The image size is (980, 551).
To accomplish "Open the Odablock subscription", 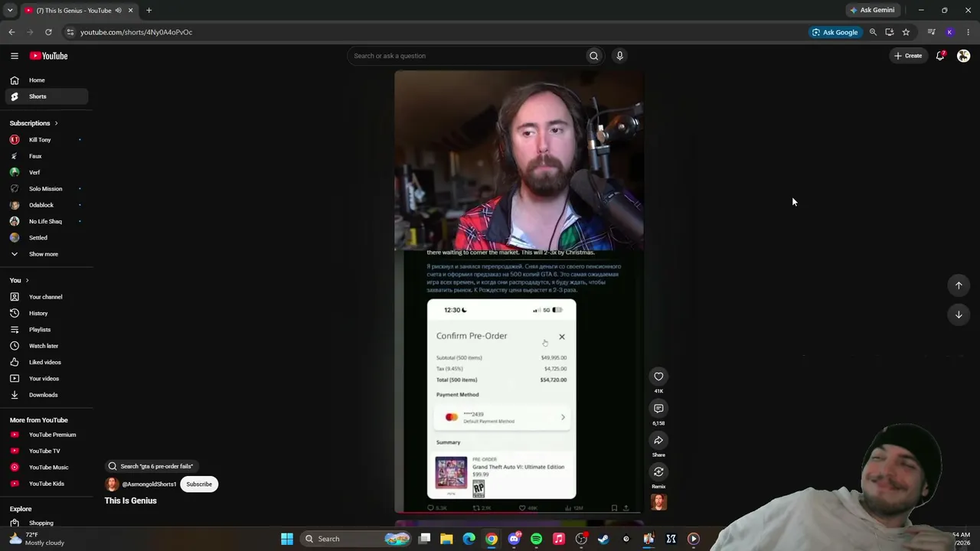I will point(45,205).
